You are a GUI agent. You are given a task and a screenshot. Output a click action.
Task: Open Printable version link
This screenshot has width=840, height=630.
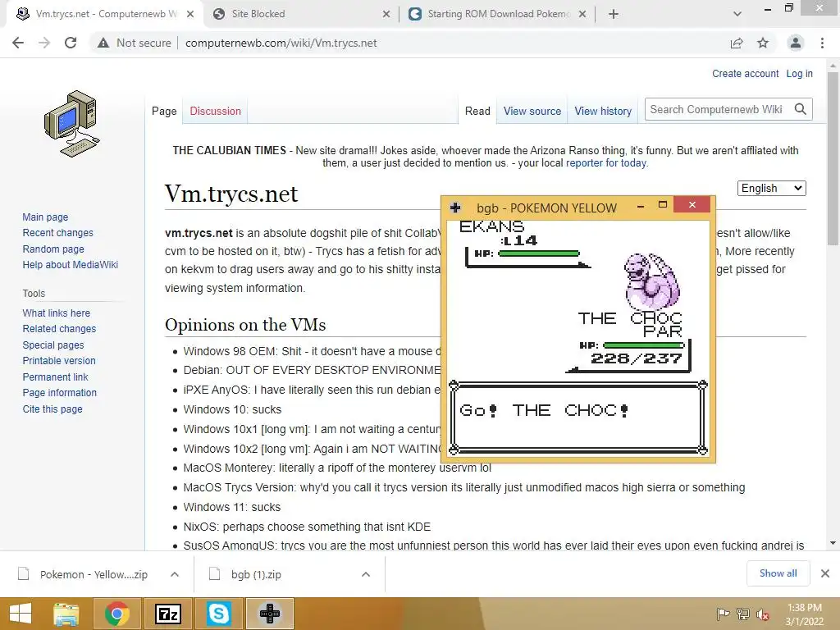pos(59,361)
